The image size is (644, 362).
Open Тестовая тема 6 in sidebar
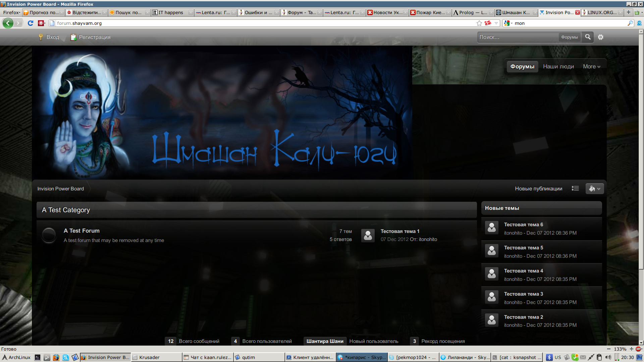[523, 225]
